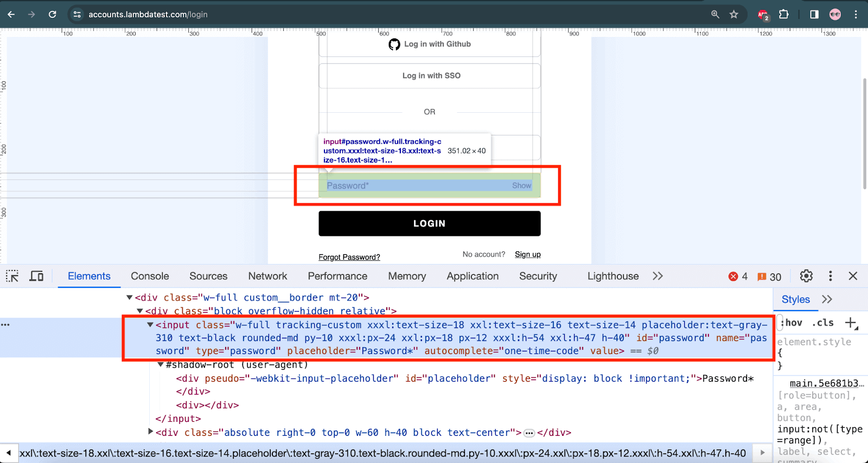This screenshot has height=463, width=868.
Task: Open the Extensions puzzle menu
Action: [784, 15]
